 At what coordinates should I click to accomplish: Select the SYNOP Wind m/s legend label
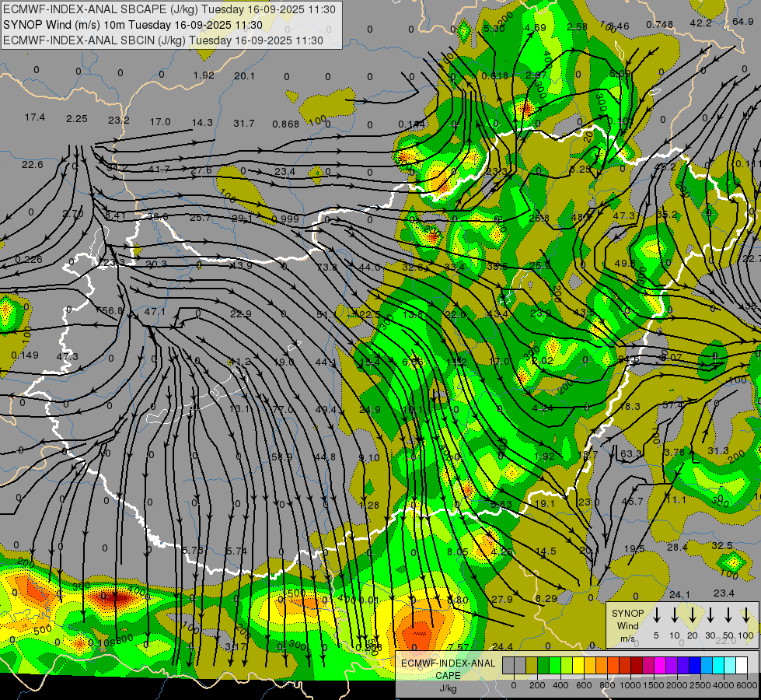click(627, 625)
